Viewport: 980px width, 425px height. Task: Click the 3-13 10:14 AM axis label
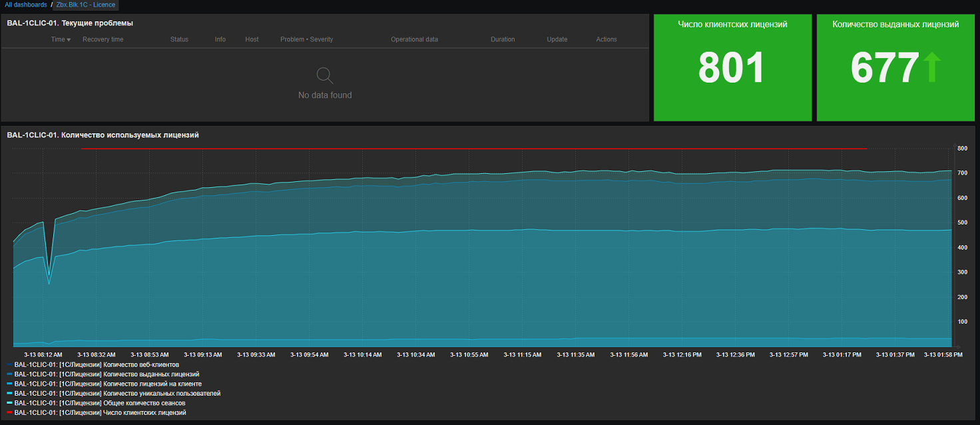(x=362, y=355)
